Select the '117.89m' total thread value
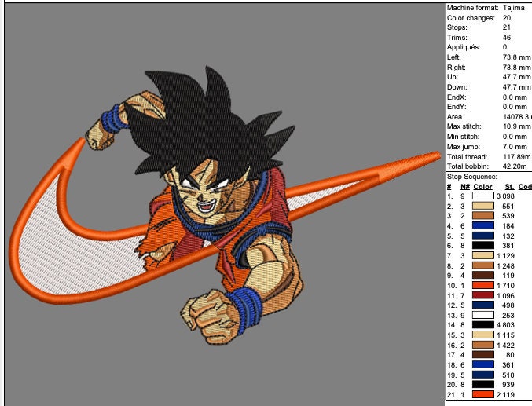Viewport: 532px width, 406px height. click(517, 157)
